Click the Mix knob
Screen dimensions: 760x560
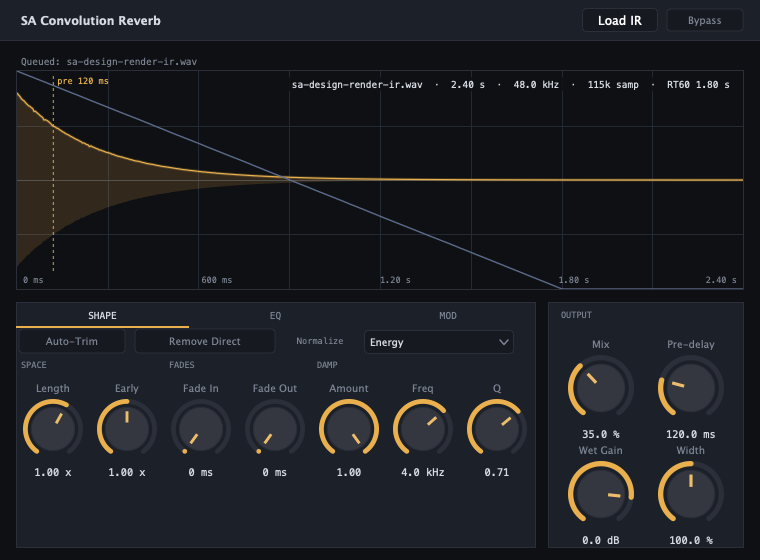[x=601, y=388]
